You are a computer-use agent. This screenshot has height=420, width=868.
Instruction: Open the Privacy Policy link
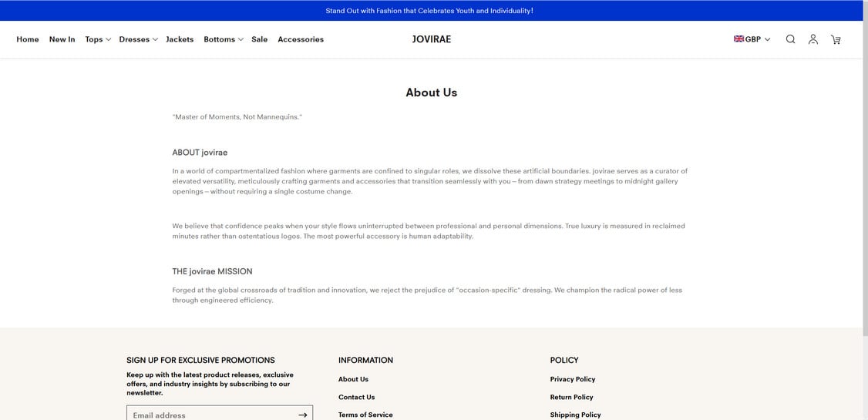(x=573, y=379)
